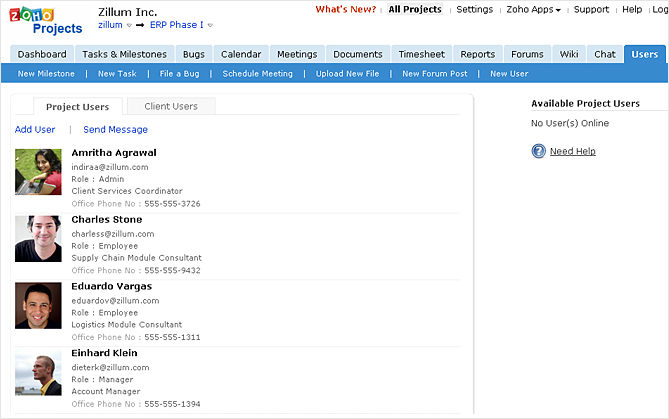The height and width of the screenshot is (419, 669).
Task: Switch to Client Users sub-tab
Action: [x=171, y=106]
